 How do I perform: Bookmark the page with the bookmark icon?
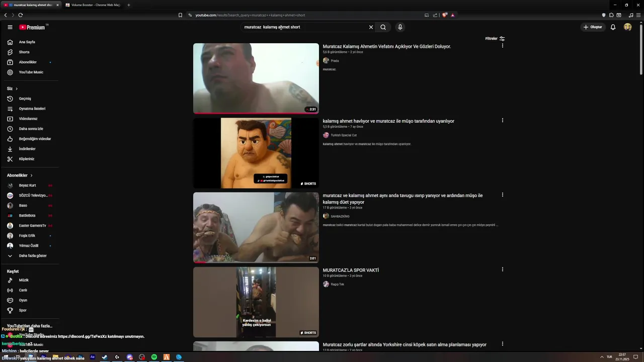pos(180,15)
